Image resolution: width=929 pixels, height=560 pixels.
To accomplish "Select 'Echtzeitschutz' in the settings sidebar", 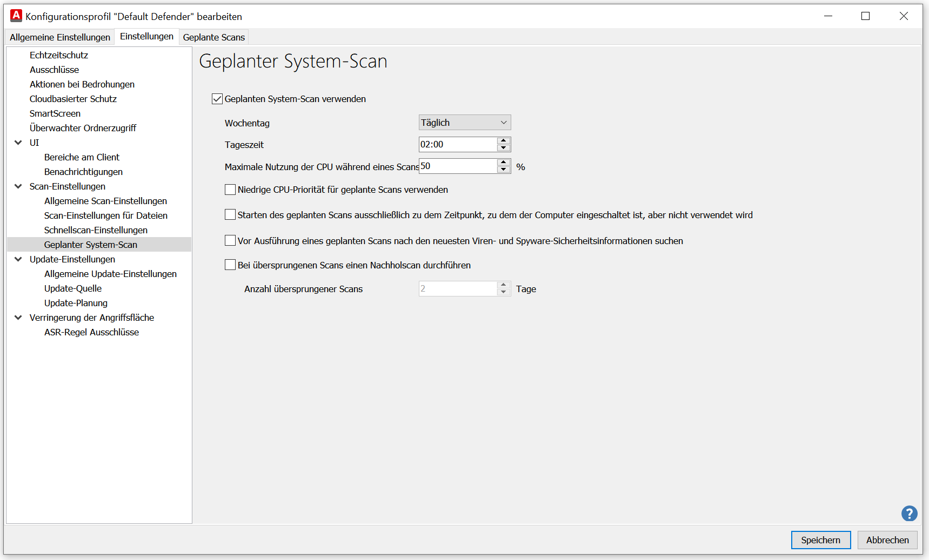I will tap(59, 55).
